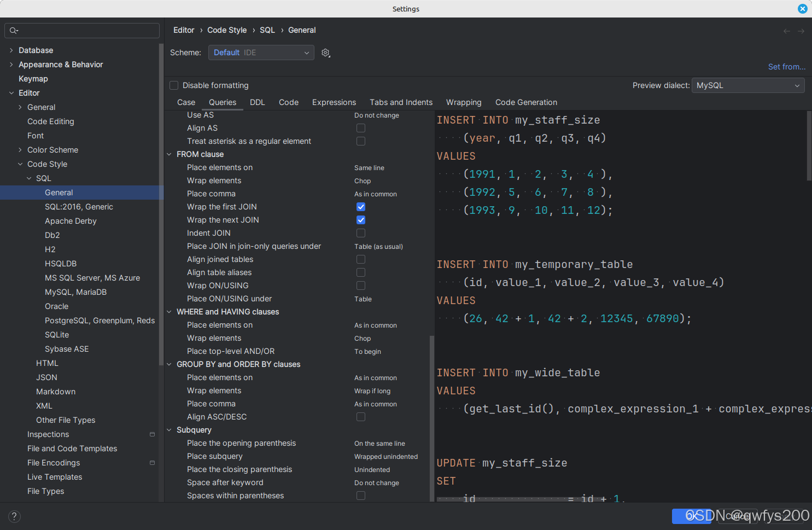Change Place subquery Wrapped unindented value

(386, 457)
